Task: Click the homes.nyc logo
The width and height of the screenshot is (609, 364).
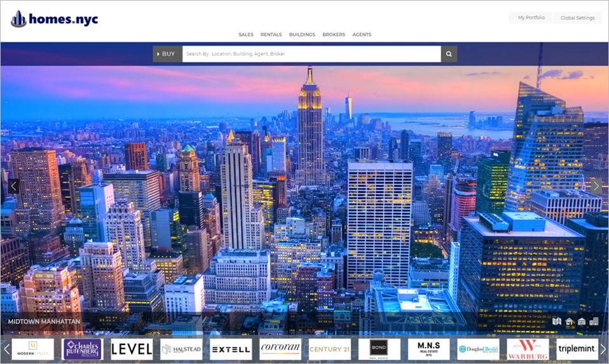Action: [x=55, y=19]
